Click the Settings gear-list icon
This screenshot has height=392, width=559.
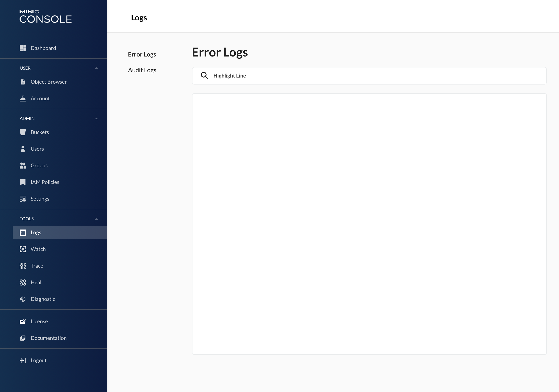(23, 199)
